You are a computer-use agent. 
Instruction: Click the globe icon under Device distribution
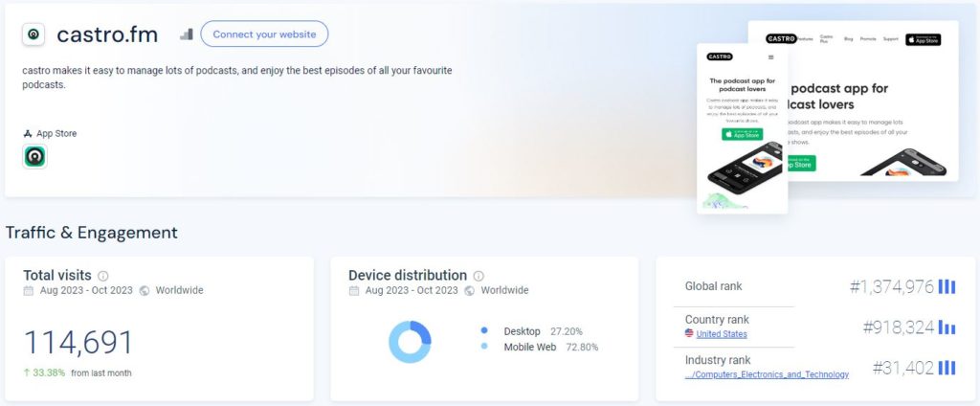tap(469, 290)
